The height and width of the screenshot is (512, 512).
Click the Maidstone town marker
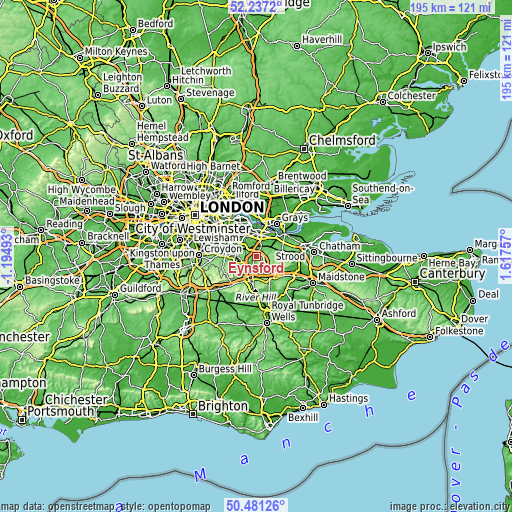[313, 283]
